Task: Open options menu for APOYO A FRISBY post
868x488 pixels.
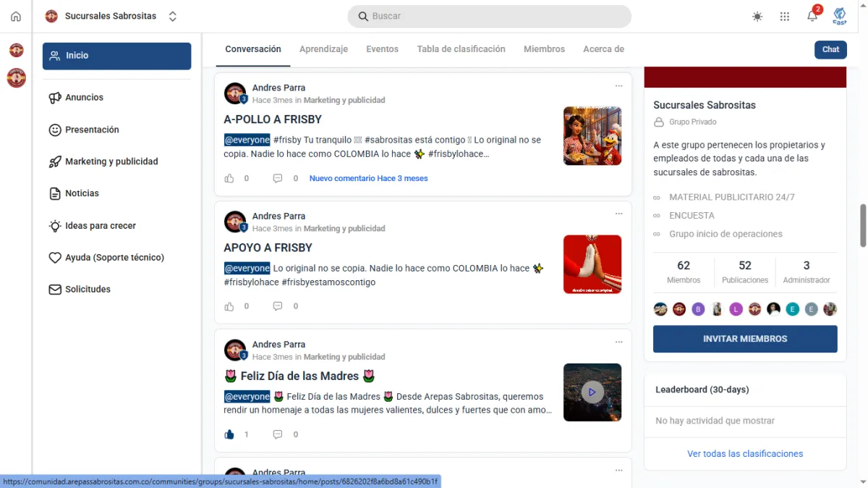Action: click(618, 214)
